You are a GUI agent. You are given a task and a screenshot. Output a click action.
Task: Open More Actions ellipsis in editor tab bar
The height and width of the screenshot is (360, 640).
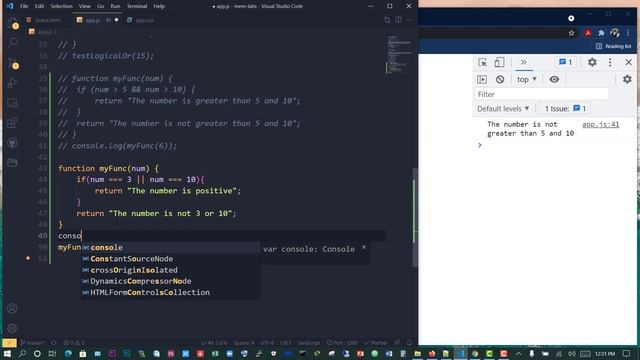pyautogui.click(x=409, y=20)
